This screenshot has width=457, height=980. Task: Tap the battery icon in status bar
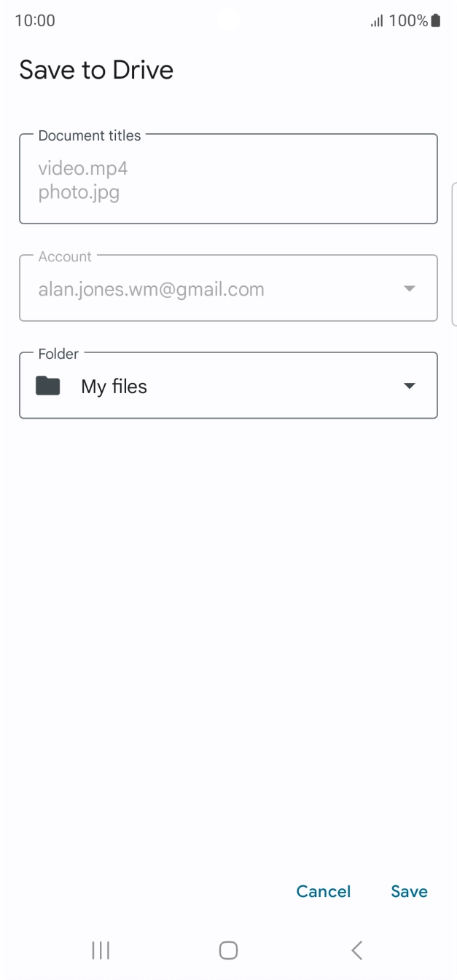(436, 20)
